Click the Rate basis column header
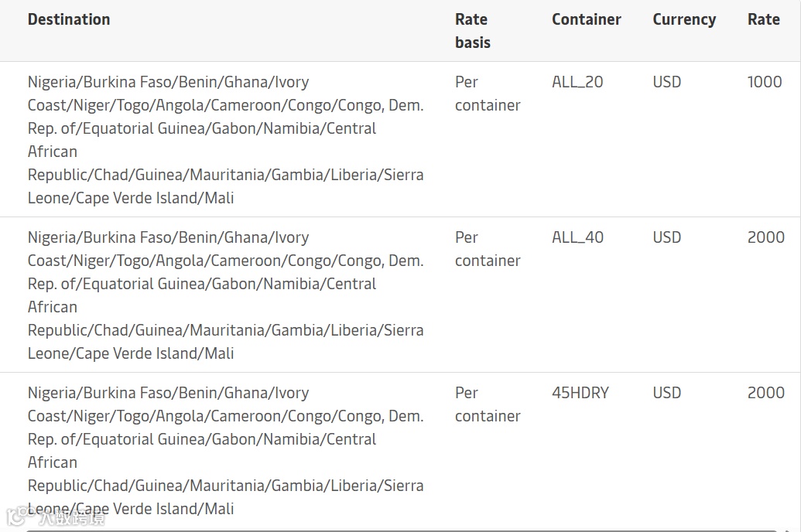Screen dimensions: 801x532 pos(472,31)
